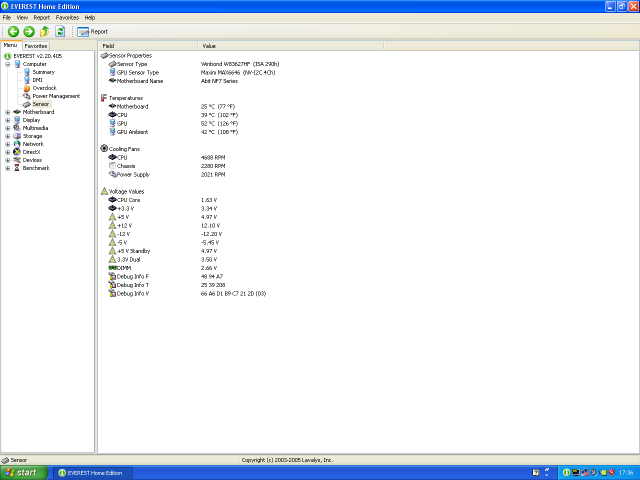
Task: Click the Multimedia icon in tree
Action: point(17,128)
